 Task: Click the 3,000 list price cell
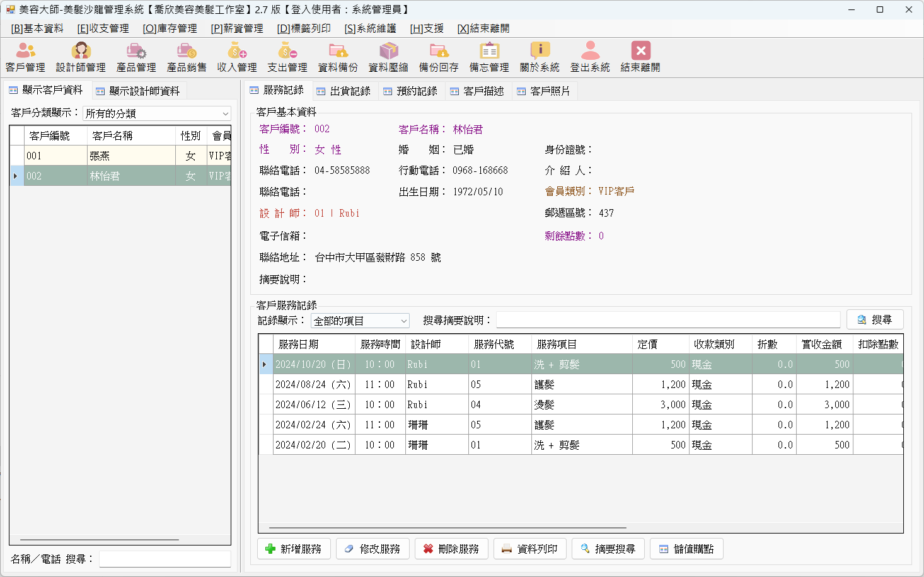coord(661,404)
